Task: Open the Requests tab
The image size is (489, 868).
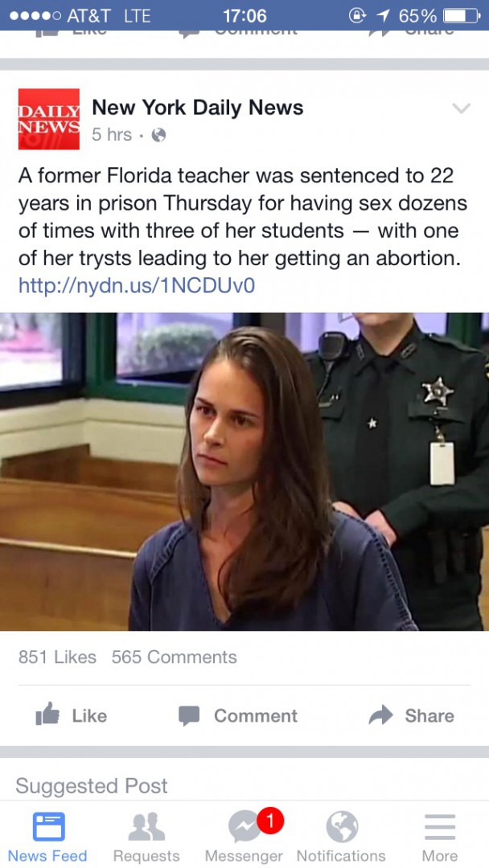Action: pos(146,837)
